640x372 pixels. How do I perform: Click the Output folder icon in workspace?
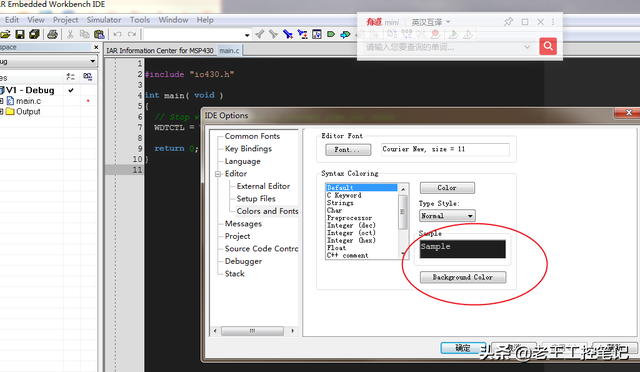pos(10,111)
